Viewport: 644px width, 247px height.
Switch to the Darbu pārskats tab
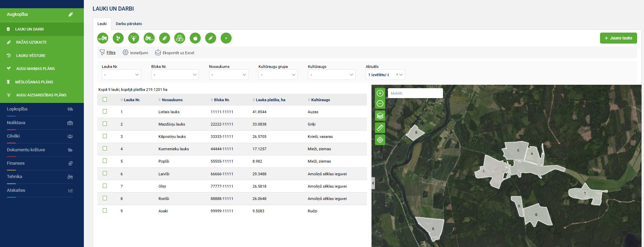pos(129,24)
